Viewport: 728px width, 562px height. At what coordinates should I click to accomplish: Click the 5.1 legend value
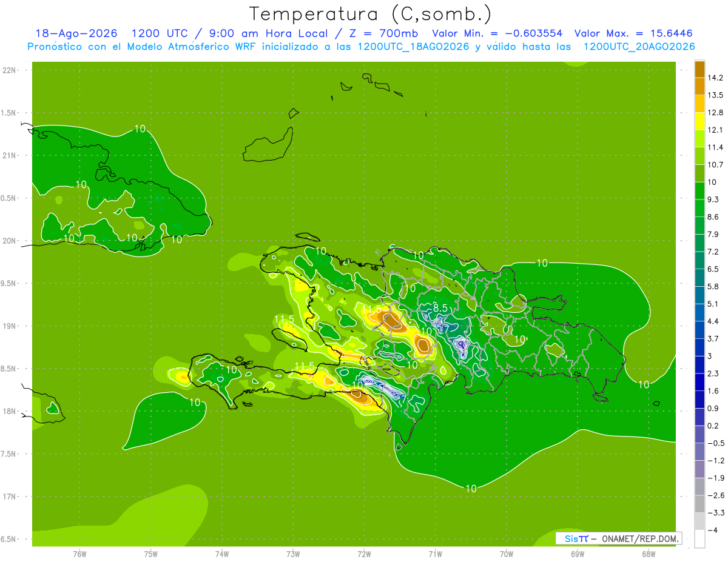pos(713,304)
